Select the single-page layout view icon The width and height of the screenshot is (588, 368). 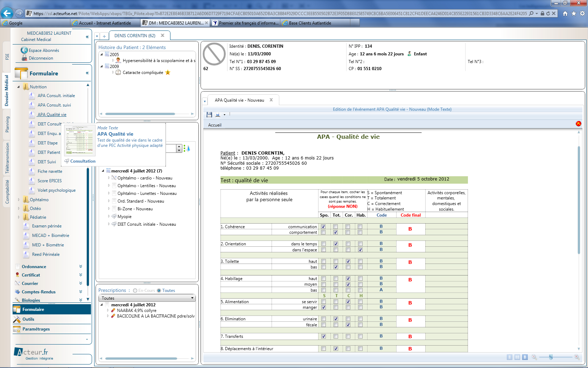pos(510,357)
